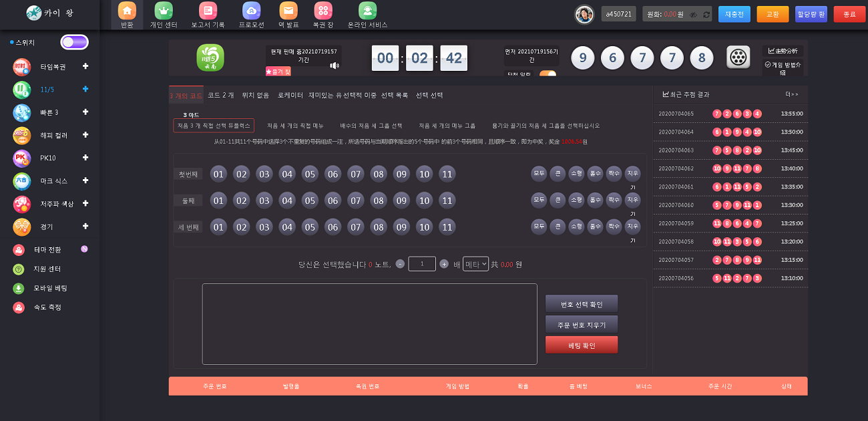
Task: Switch to the 로케이터 tab
Action: click(290, 96)
